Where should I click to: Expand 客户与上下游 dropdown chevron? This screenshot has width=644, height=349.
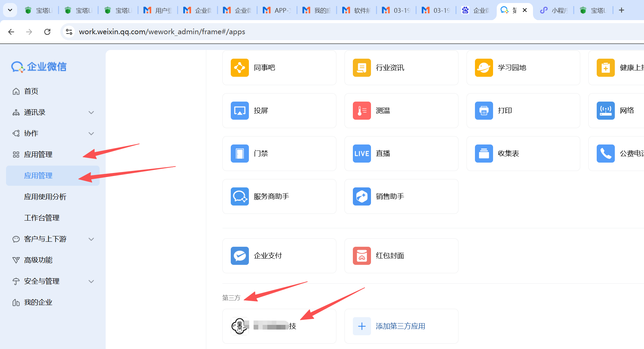tap(91, 239)
